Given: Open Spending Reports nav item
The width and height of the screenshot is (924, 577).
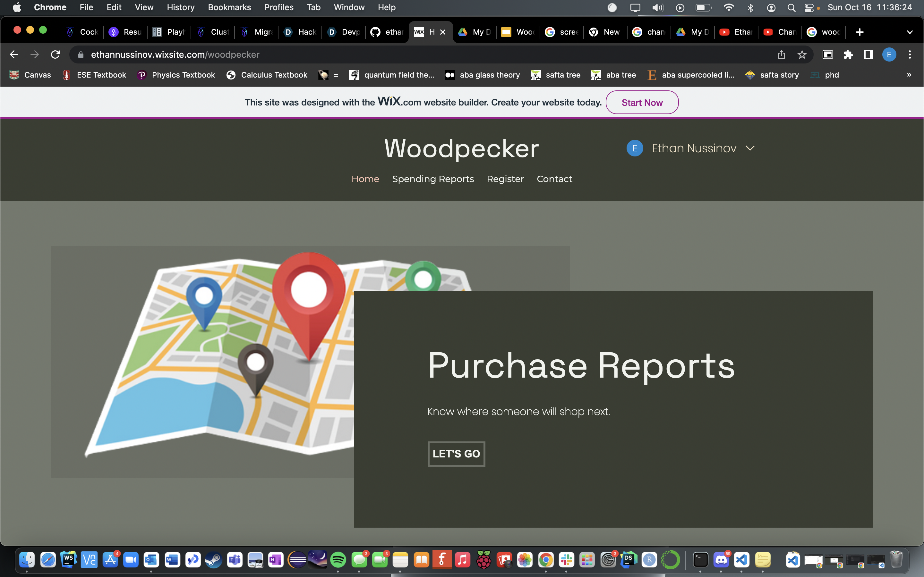Looking at the screenshot, I should tap(432, 179).
